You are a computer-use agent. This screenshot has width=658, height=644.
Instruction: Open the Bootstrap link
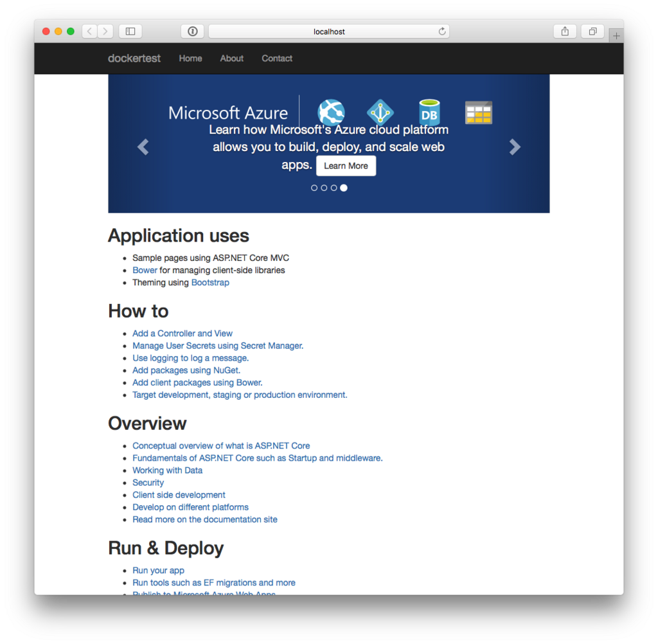pos(210,283)
